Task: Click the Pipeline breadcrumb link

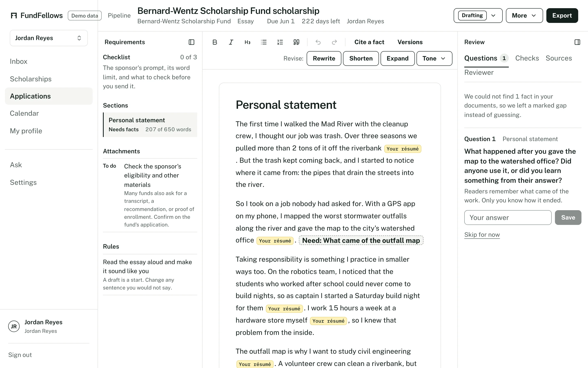Action: click(x=119, y=16)
